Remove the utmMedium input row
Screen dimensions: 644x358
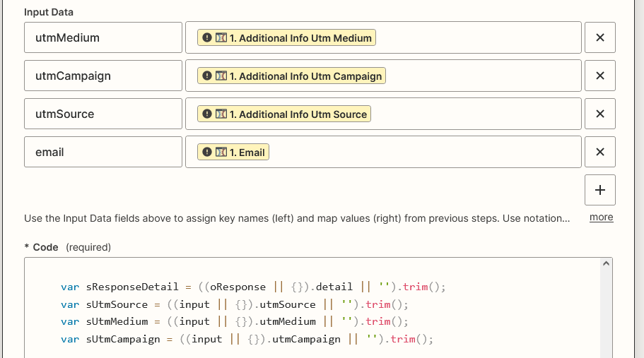click(600, 37)
